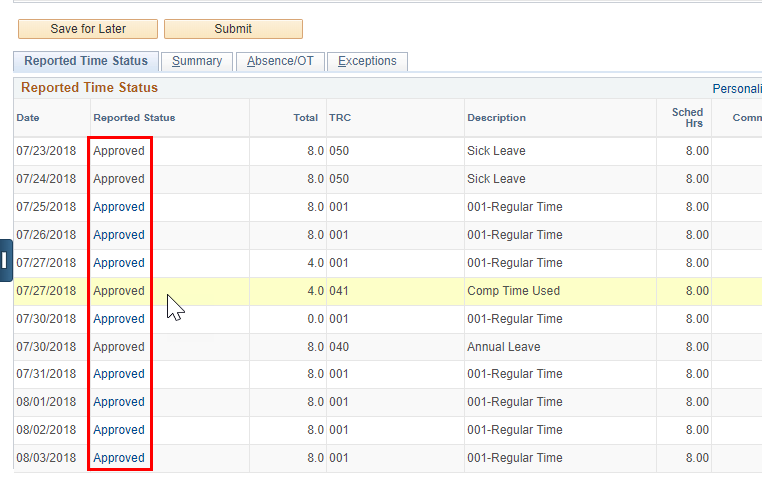762x477 pixels.
Task: Open Approved status link for 07/25/2018
Action: [x=119, y=207]
